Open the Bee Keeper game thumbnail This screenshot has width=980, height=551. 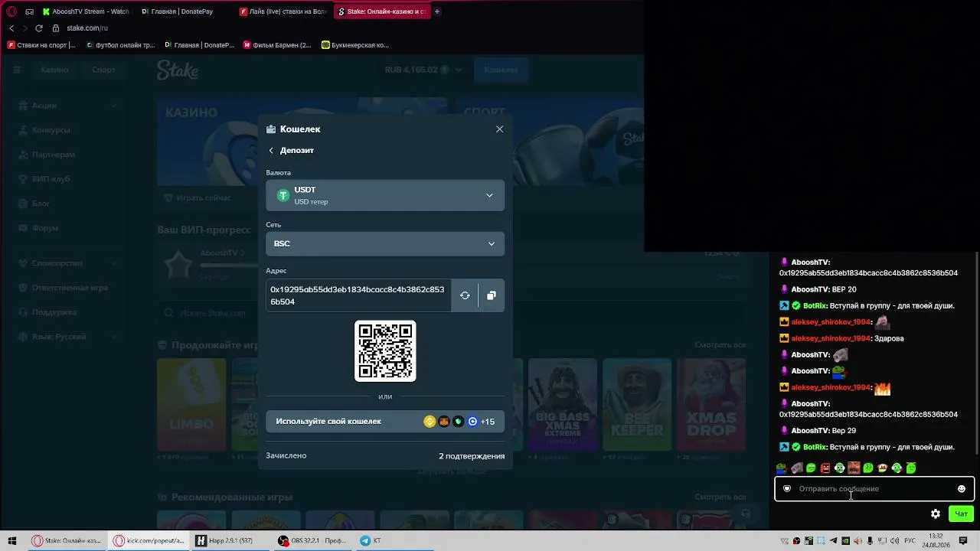click(636, 404)
